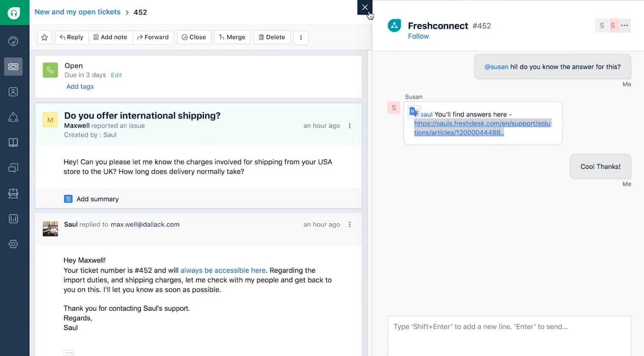644x356 pixels.
Task: Star this ticket with the star icon
Action: [44, 37]
